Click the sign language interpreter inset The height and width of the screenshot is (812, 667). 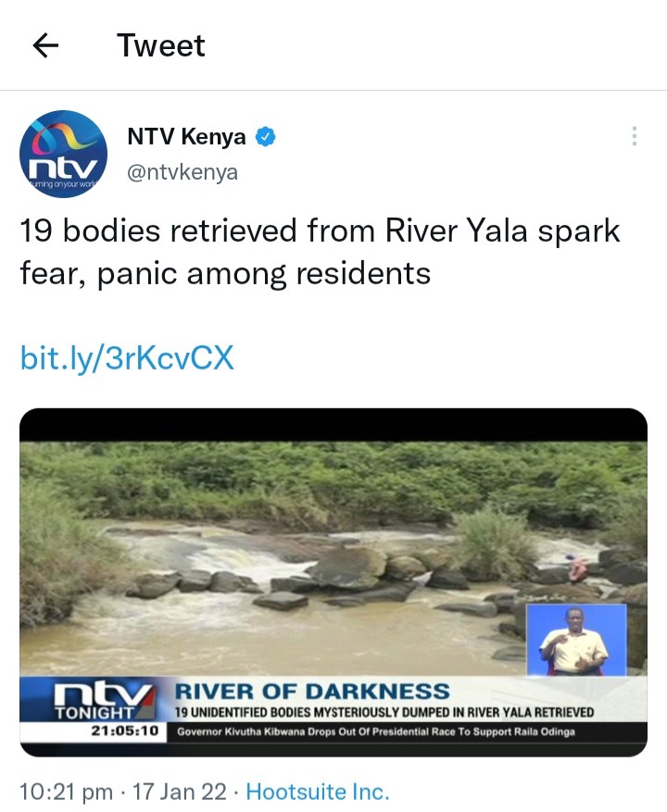(x=576, y=640)
